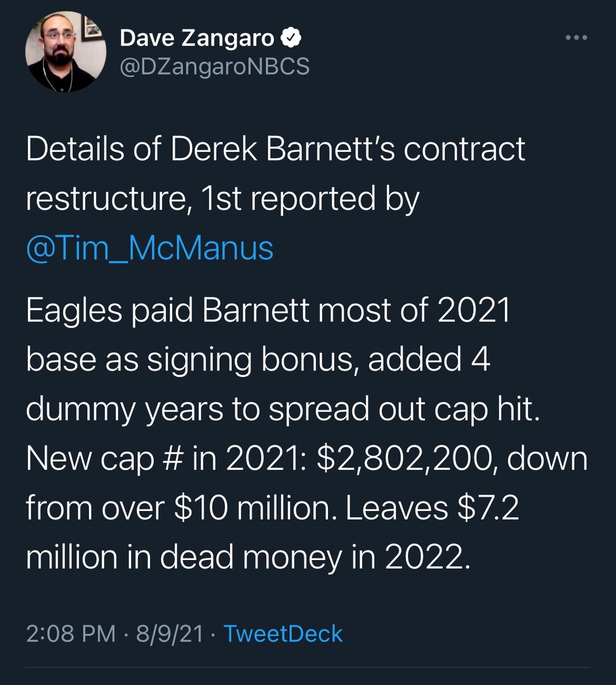Screen dimensions: 616x685
Task: Click the line mentioning Derek Barnett's contract
Action: pos(275,149)
